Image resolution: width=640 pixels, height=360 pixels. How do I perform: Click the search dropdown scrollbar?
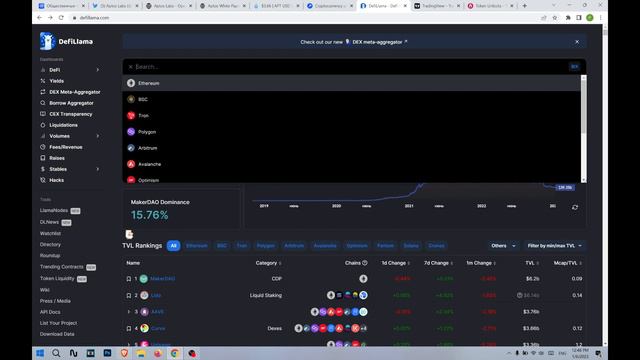pos(584,106)
